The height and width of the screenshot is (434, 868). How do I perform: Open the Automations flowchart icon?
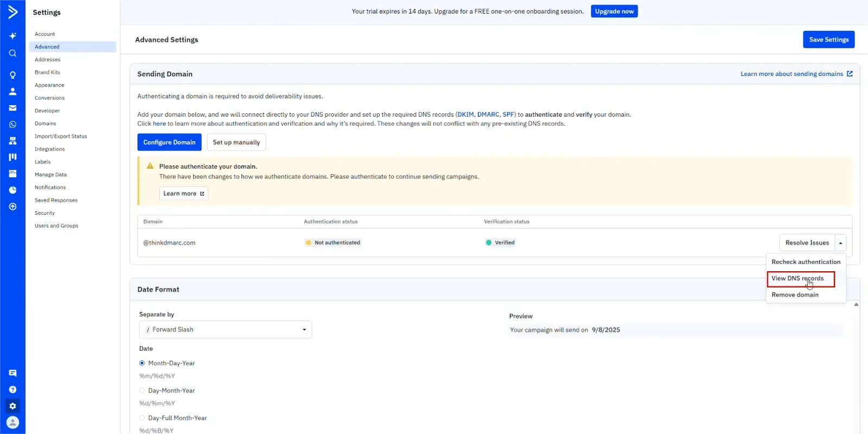pyautogui.click(x=12, y=141)
